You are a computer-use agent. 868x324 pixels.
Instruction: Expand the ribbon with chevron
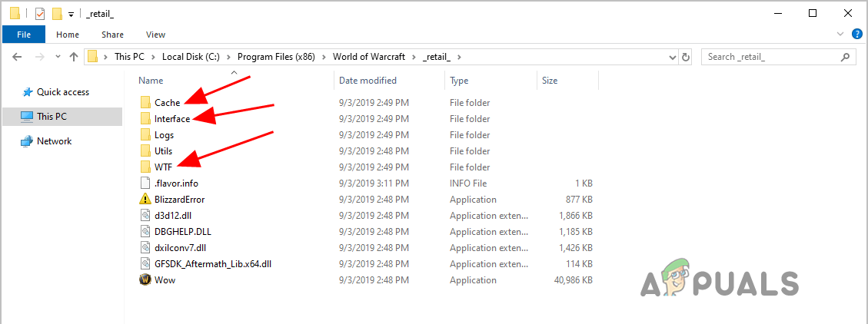(x=840, y=35)
